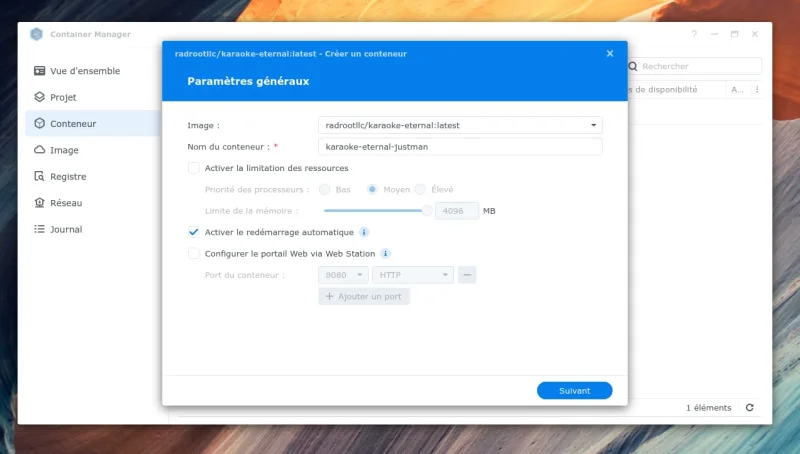Click Ajouter un port button
Screen dimensions: 800x454
[x=364, y=296]
